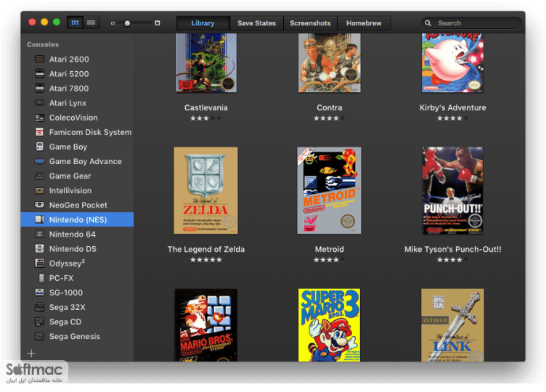Viewport: 546px width, 392px height.
Task: Select the Kirby's Adventure cover art
Action: point(452,63)
